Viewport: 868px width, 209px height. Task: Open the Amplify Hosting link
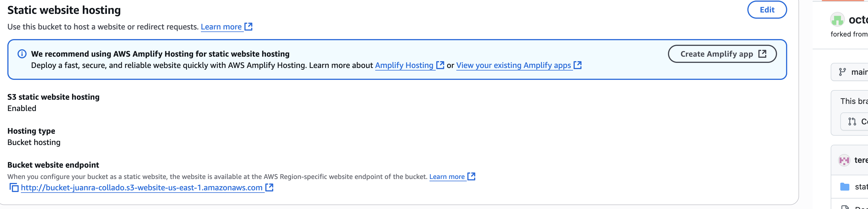pos(404,65)
